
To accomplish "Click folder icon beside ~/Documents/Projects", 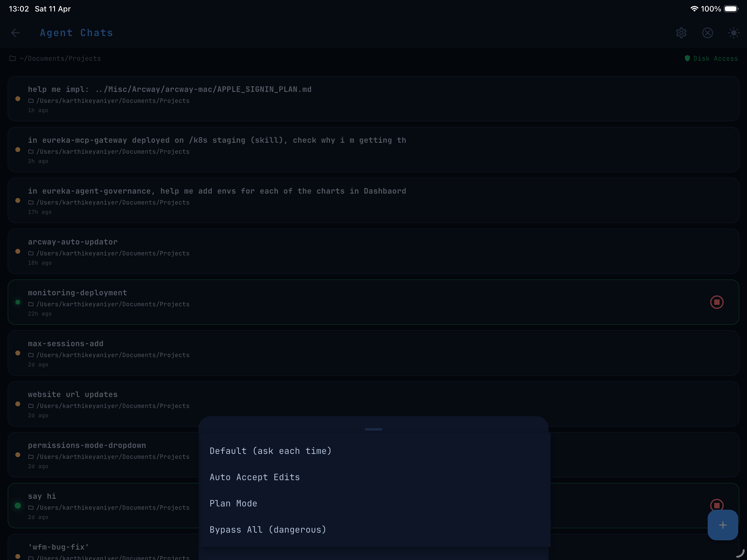I will (x=13, y=59).
